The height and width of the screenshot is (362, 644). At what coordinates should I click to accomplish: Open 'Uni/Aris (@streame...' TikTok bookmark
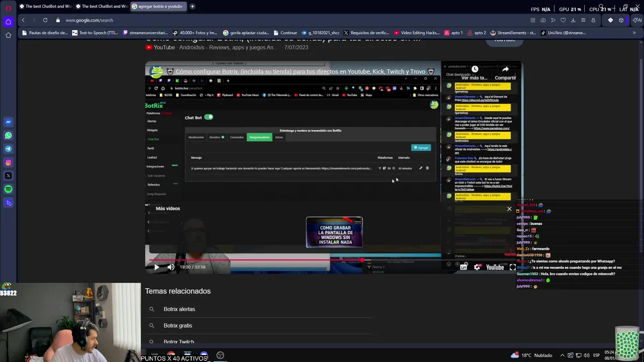click(x=563, y=33)
